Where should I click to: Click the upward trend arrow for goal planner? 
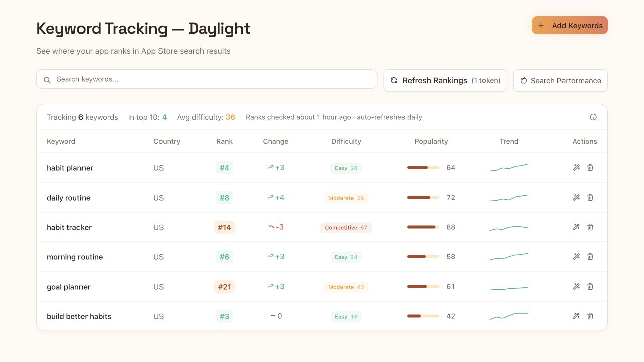[x=270, y=286]
